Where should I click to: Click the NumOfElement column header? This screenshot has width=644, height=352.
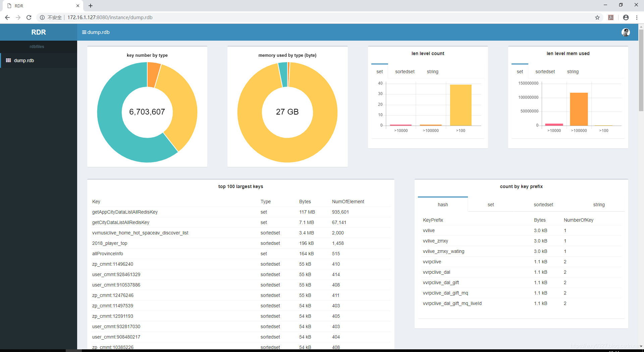point(348,202)
